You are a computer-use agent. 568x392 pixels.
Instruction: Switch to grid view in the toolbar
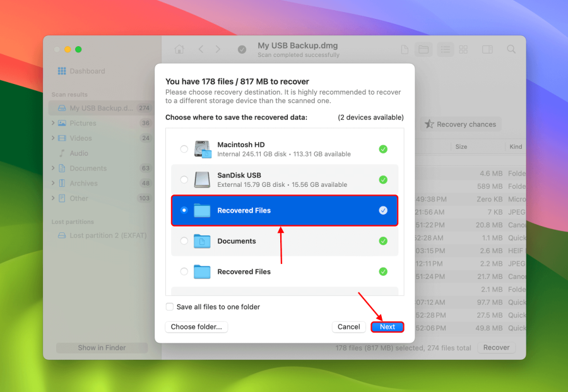point(464,49)
